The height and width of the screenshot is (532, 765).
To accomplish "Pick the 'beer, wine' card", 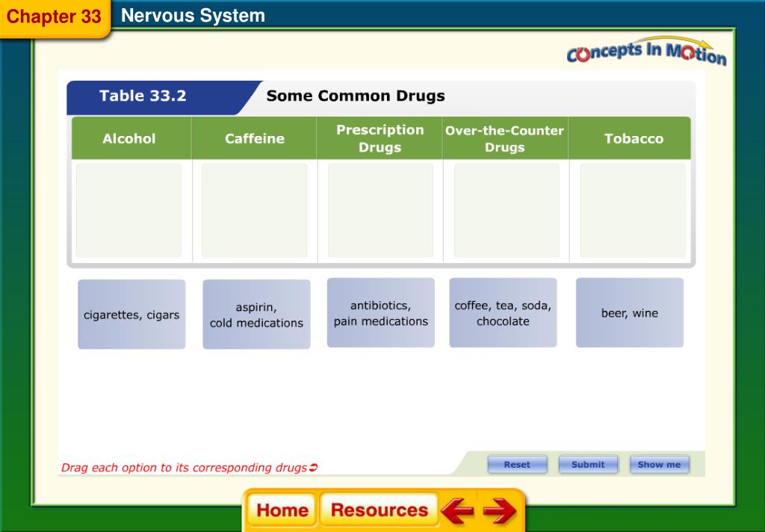I will [x=630, y=313].
